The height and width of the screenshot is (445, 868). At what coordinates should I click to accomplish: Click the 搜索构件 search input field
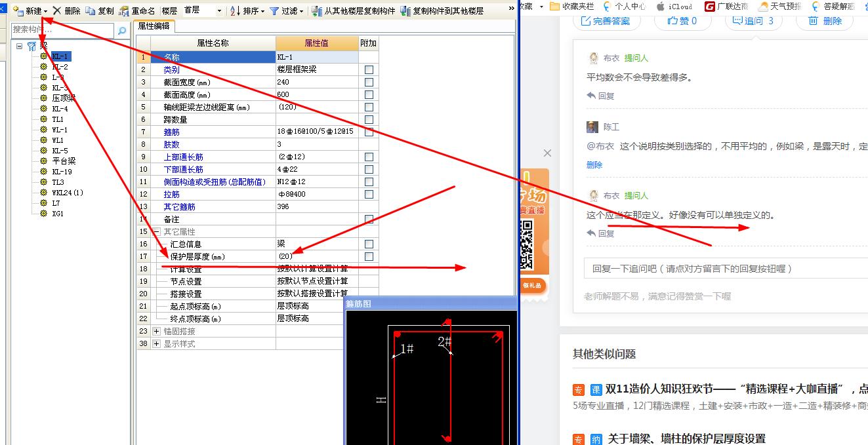pos(63,31)
